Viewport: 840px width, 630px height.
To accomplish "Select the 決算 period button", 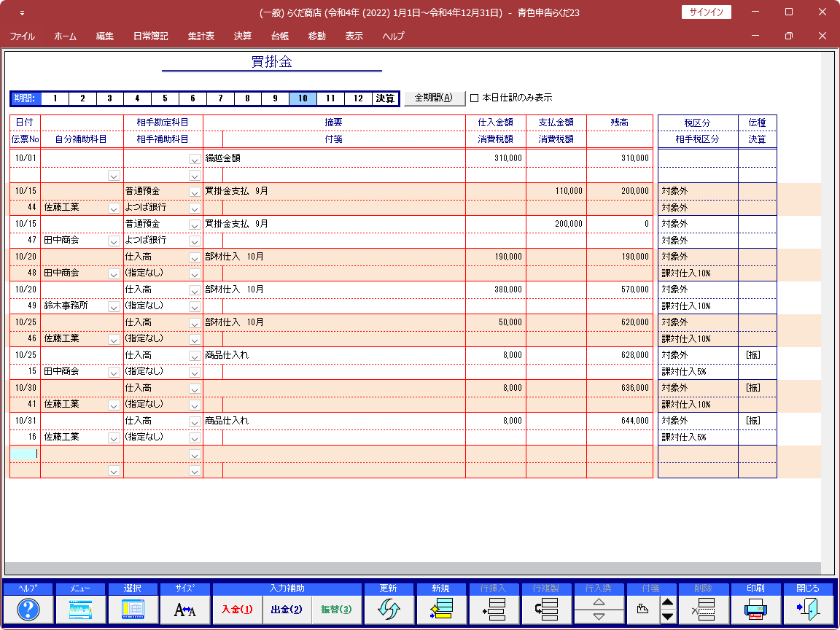I will (385, 98).
